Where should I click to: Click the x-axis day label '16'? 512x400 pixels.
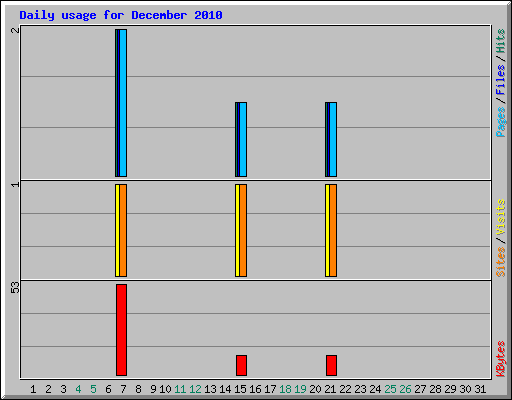[x=255, y=389]
